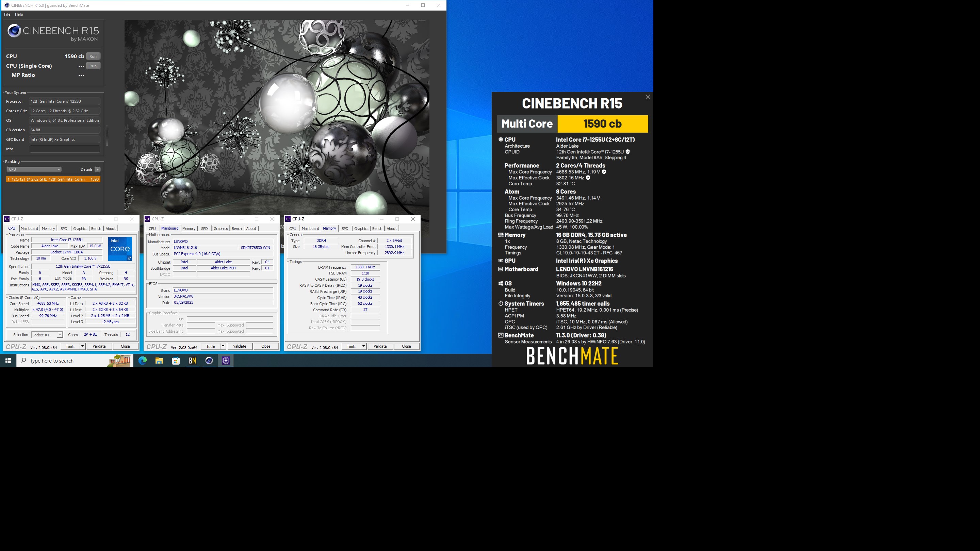The height and width of the screenshot is (551, 980).
Task: Click the Level 3 cache 12 MBytes value
Action: (110, 322)
